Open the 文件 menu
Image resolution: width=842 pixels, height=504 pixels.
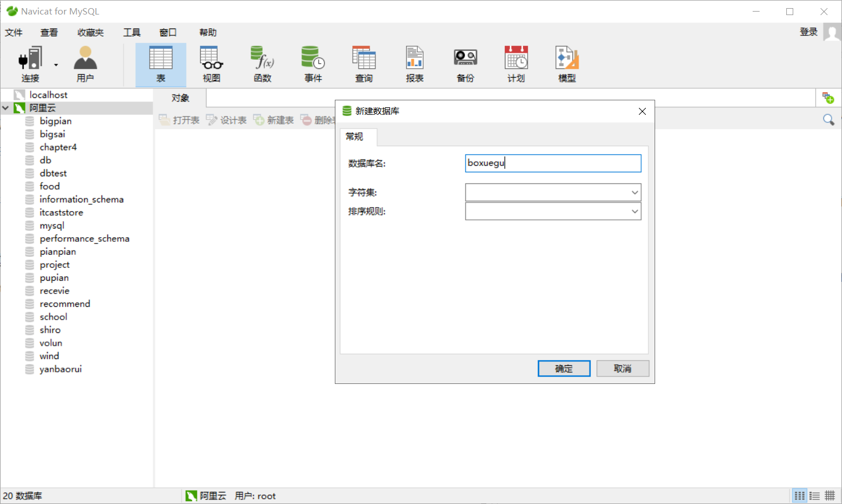(x=14, y=32)
